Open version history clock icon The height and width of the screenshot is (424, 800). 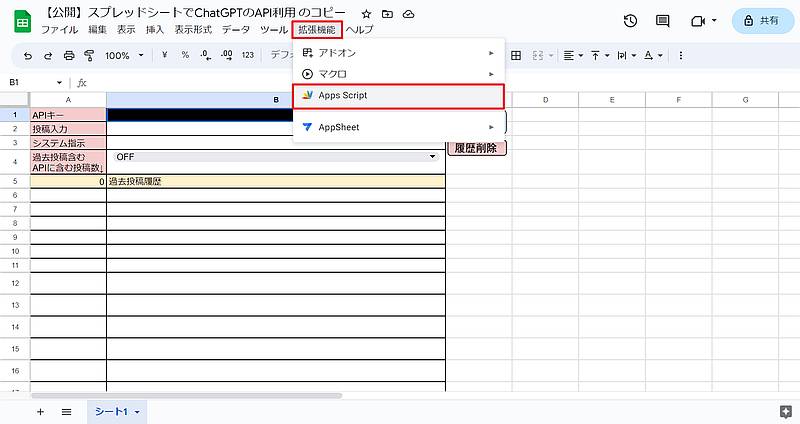630,21
